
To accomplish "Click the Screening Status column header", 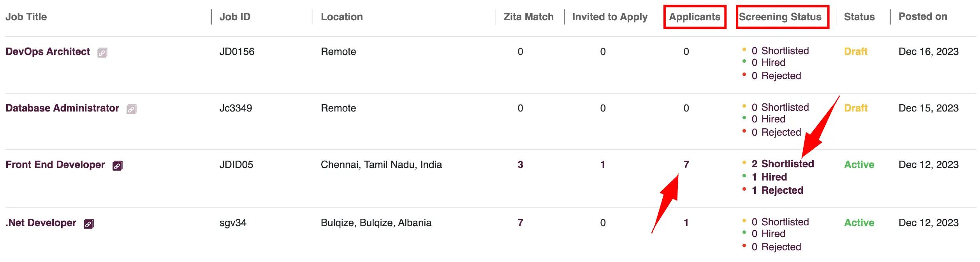I will [780, 17].
